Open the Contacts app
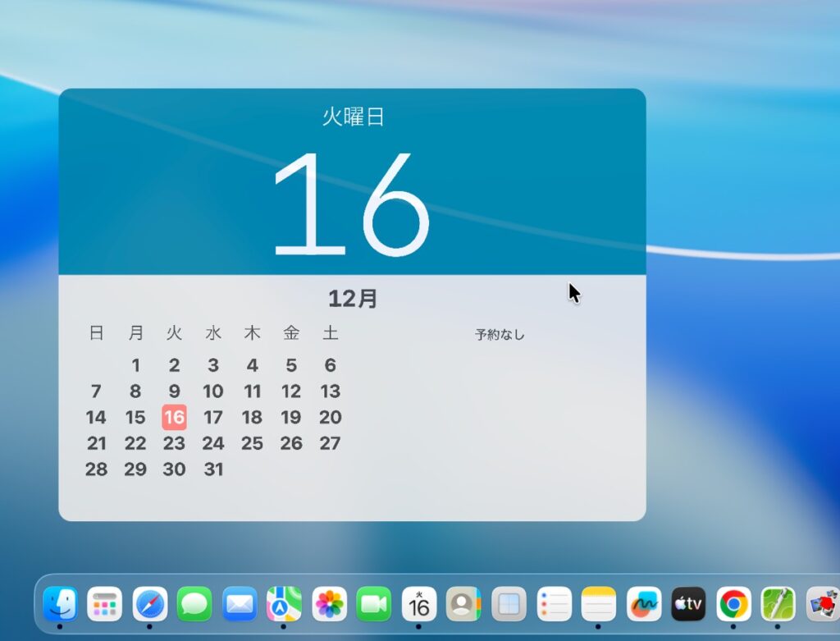Screen dimensions: 840x641 [x=463, y=605]
